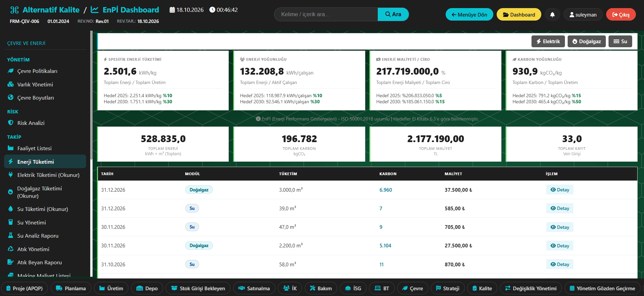Image resolution: width=644 pixels, height=296 pixels.
Task: Open the Satınalma module in bottom bar
Action: pos(254,288)
